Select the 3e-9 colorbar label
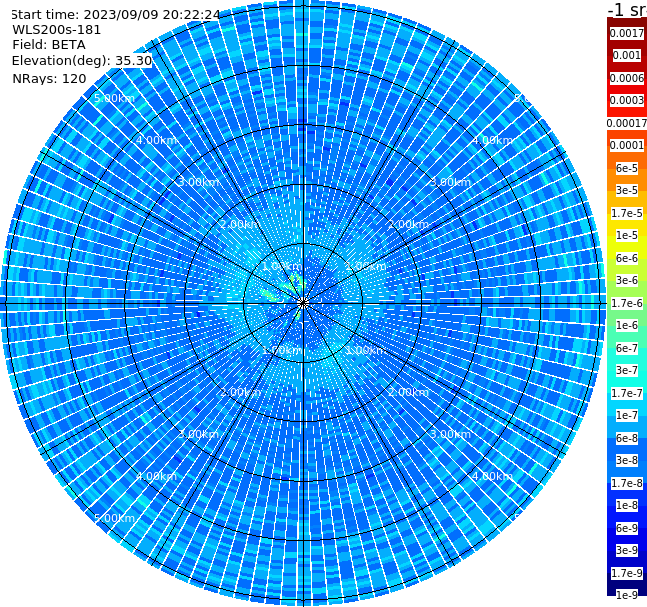The width and height of the screenshot is (647, 607). 627,550
